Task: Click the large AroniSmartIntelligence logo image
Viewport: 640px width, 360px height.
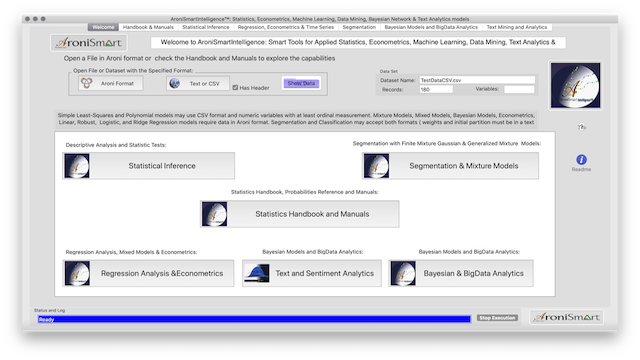Action: tap(576, 85)
